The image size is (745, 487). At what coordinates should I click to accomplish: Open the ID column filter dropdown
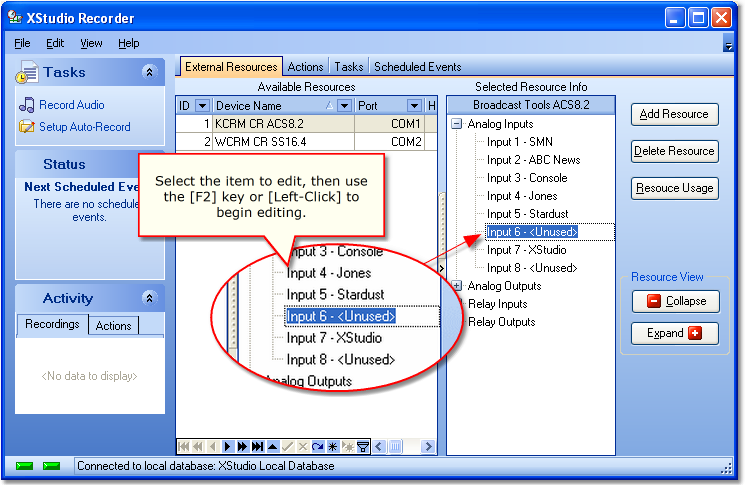202,105
